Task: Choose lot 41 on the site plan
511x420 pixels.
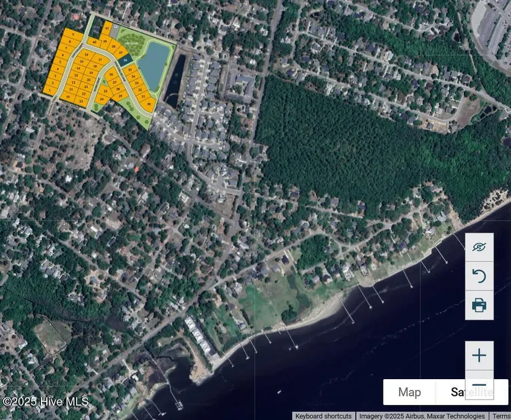Action: (x=107, y=28)
